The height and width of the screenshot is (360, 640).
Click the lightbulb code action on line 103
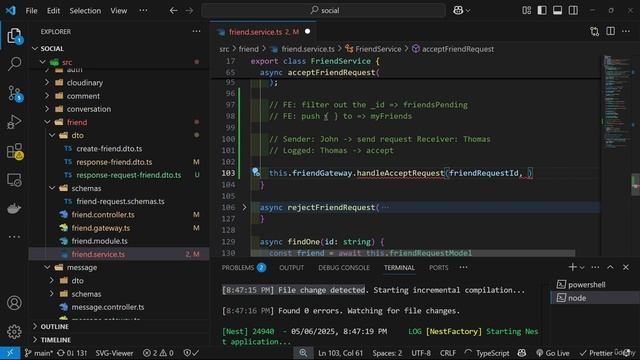point(256,172)
